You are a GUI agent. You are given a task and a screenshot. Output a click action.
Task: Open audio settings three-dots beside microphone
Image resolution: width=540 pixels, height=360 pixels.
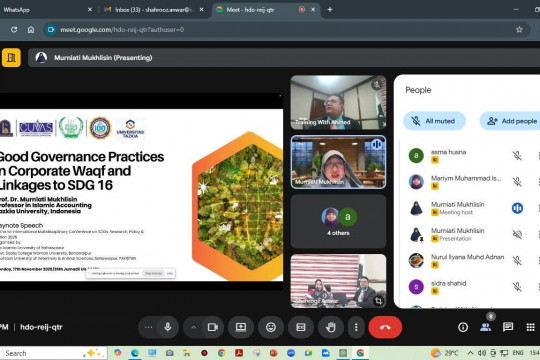(148, 327)
